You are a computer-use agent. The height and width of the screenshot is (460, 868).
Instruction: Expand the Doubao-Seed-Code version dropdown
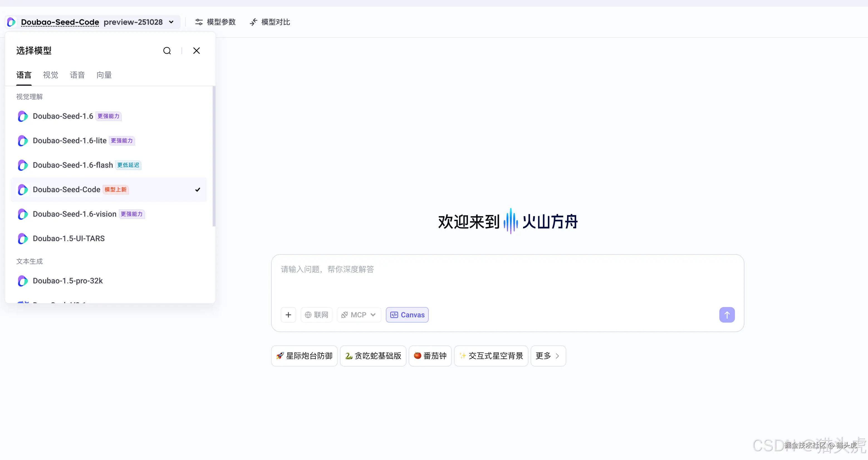(x=171, y=22)
